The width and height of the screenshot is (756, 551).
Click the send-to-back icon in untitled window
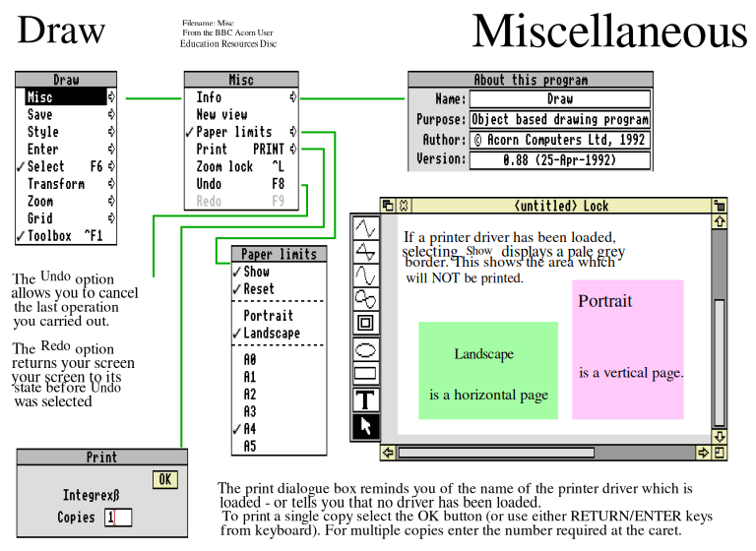click(x=388, y=206)
